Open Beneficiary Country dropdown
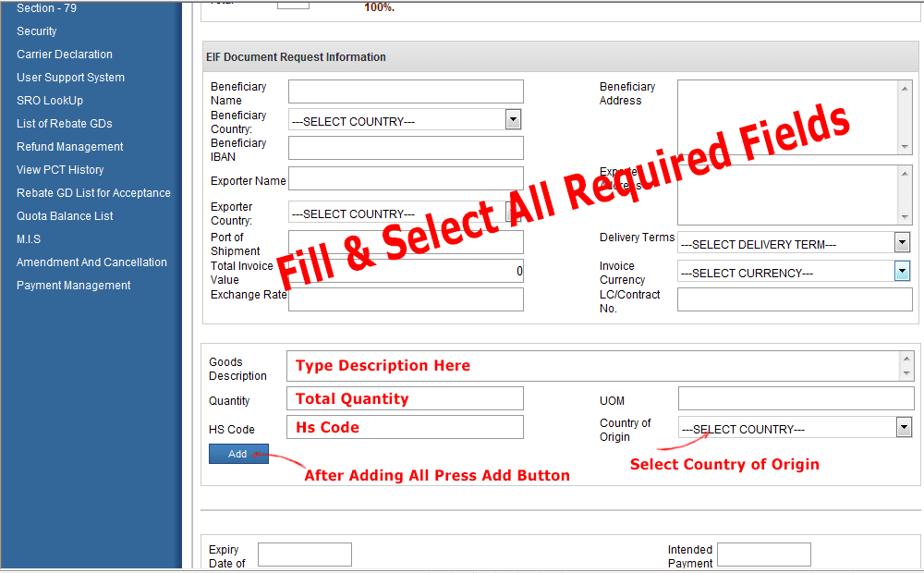This screenshot has height=573, width=924. (x=405, y=119)
